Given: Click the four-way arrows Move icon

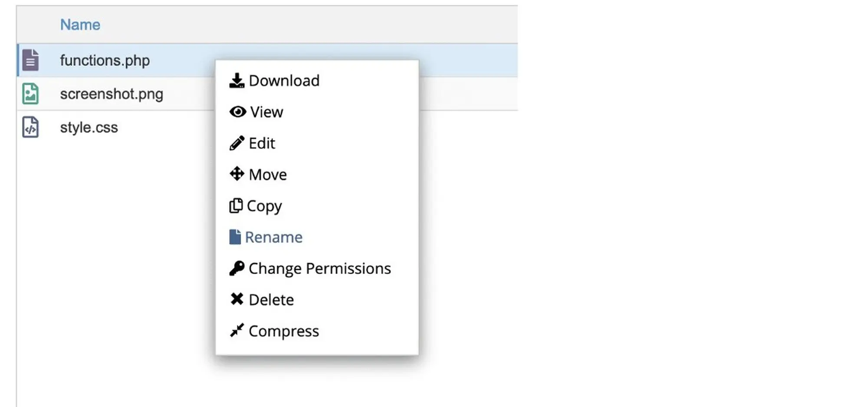Looking at the screenshot, I should (237, 174).
